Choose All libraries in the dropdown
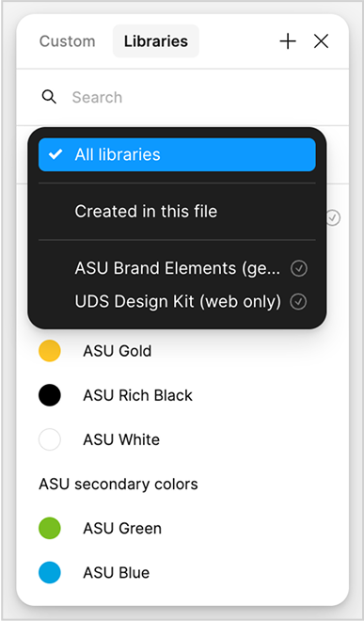Viewport: 364px width, 621px height. click(x=177, y=154)
